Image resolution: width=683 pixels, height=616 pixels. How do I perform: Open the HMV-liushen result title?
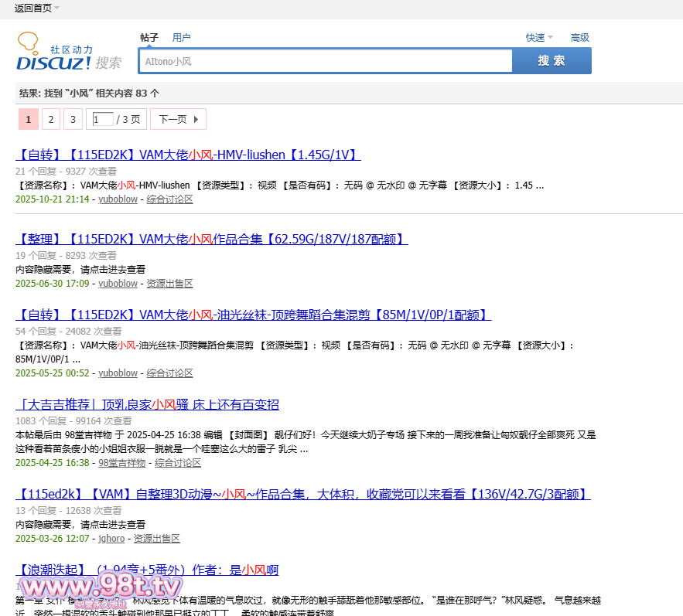coord(188,155)
